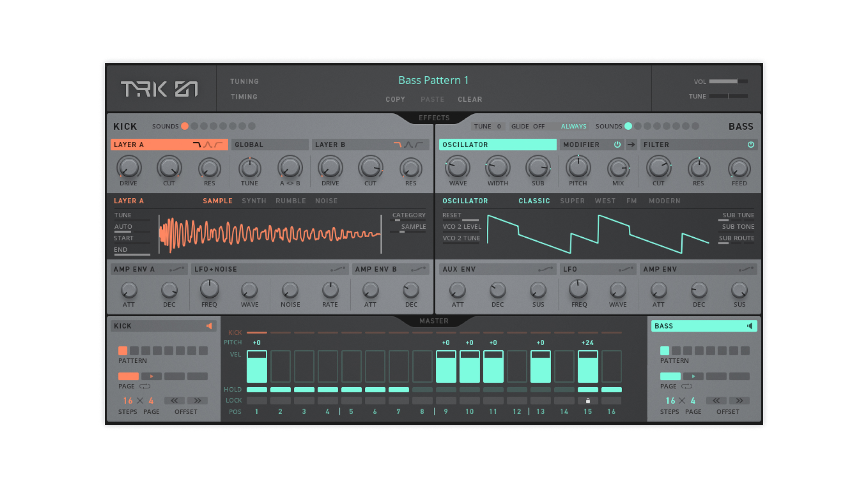Click velocity bar on step 9
This screenshot has width=868, height=488.
(x=446, y=366)
